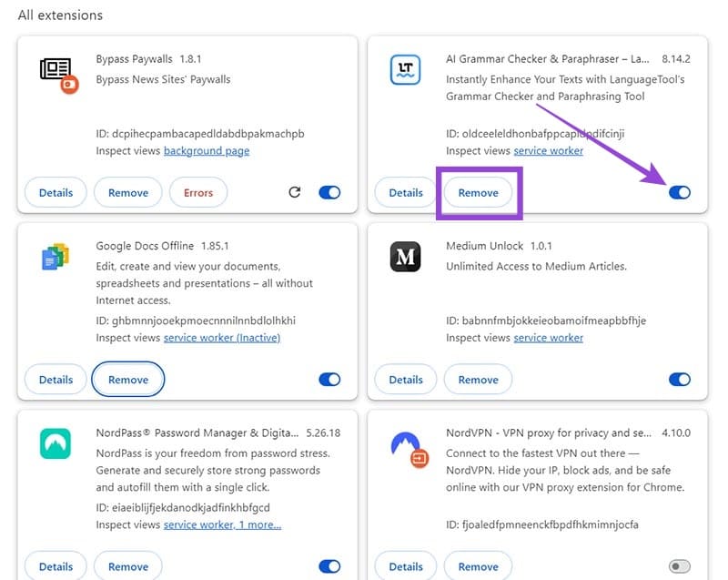Image resolution: width=728 pixels, height=580 pixels.
Task: Click the LanguageTool LT extension icon
Action: [405, 70]
